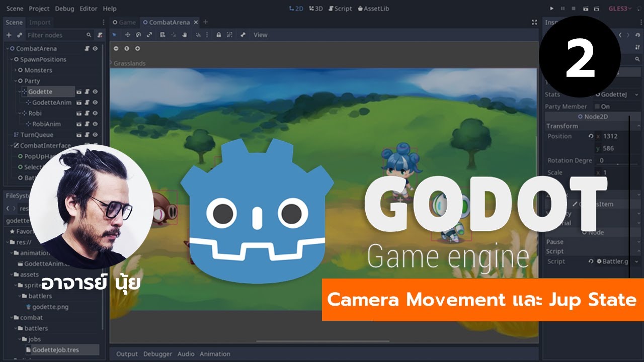Open script attached to Godette node
This screenshot has width=644, height=362.
click(x=87, y=92)
